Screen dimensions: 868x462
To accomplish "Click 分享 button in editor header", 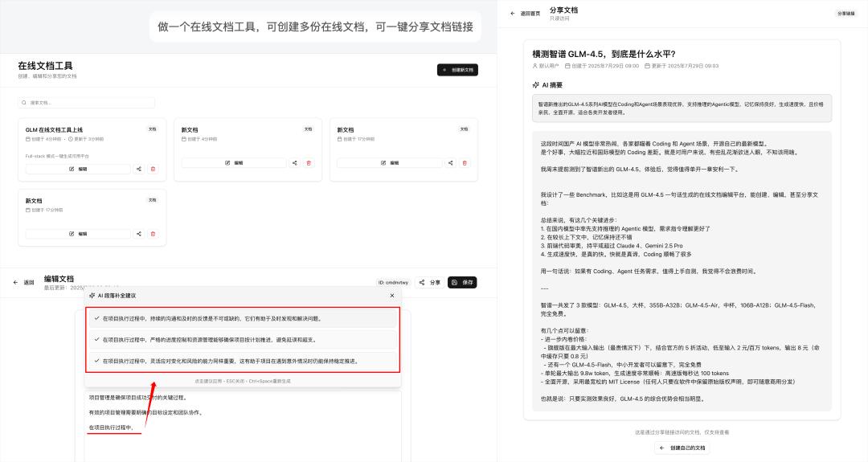I will click(431, 283).
